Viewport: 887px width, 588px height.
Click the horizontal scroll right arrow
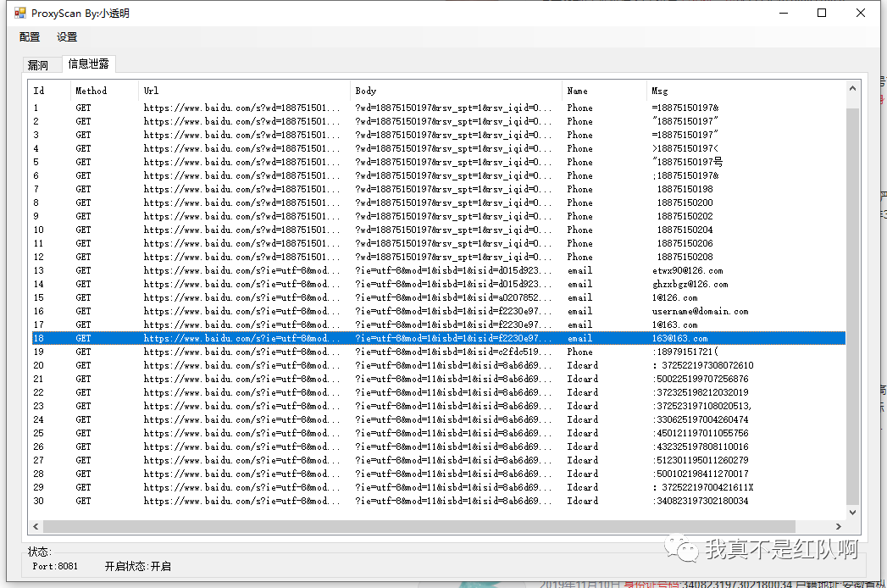click(839, 526)
